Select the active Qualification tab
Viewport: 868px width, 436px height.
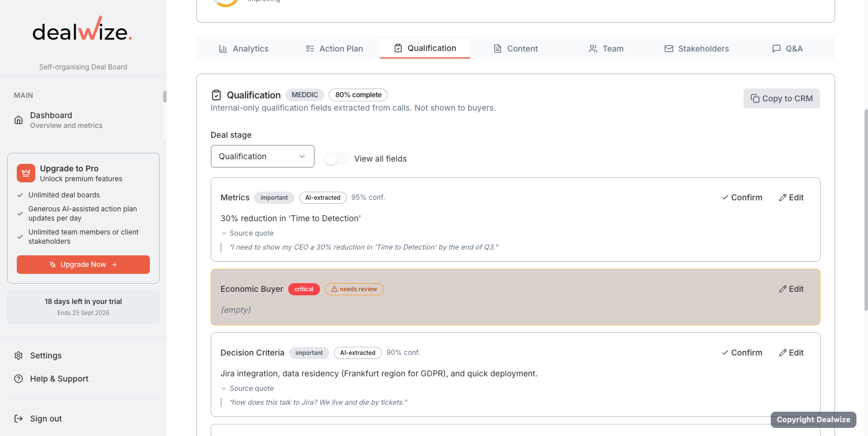coord(425,48)
